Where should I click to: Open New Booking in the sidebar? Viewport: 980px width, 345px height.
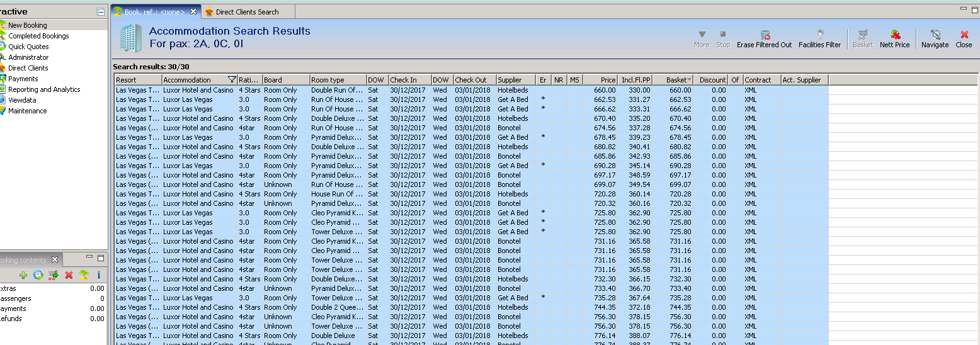(x=27, y=25)
